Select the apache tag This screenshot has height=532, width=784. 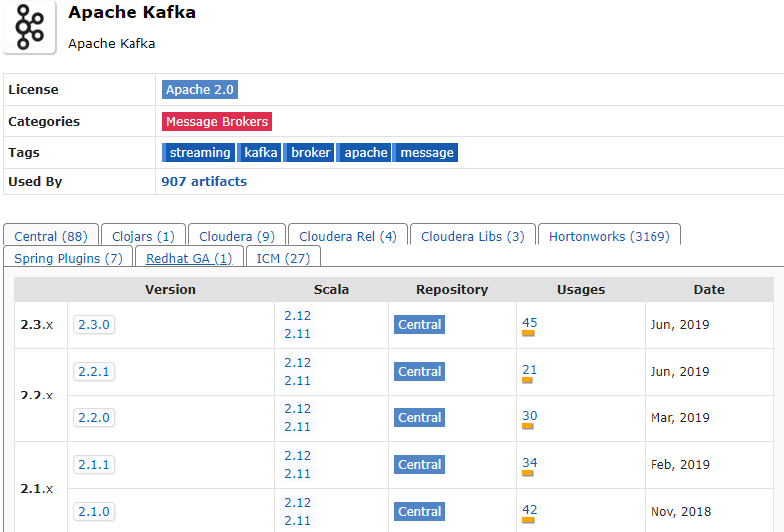(x=364, y=153)
